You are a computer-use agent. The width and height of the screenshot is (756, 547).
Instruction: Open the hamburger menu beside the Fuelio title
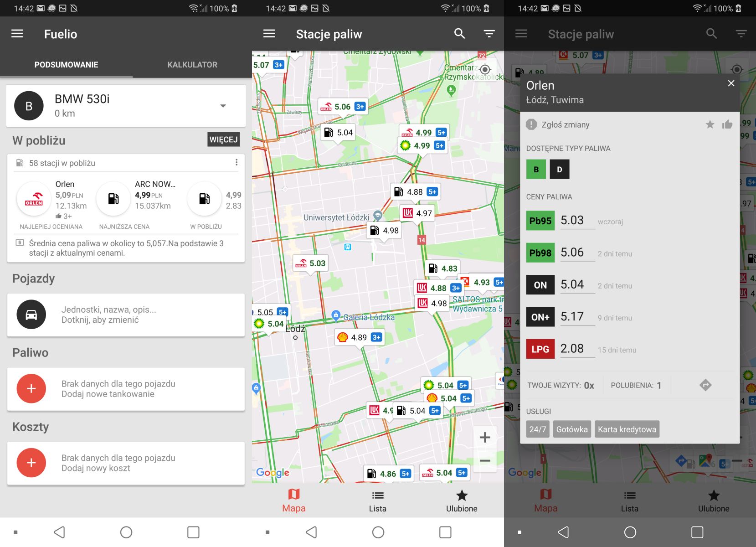click(x=17, y=34)
